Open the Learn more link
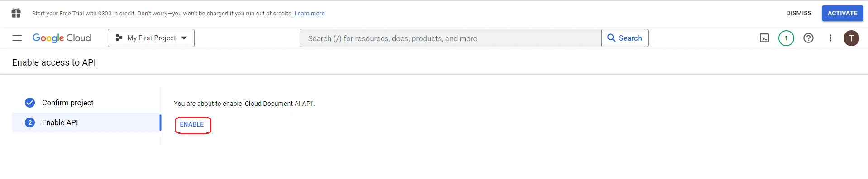 coord(309,14)
